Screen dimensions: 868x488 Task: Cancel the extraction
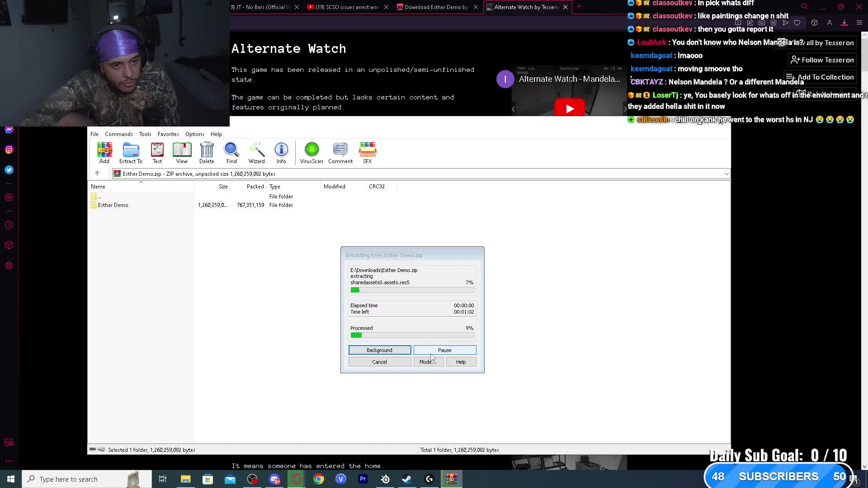380,362
